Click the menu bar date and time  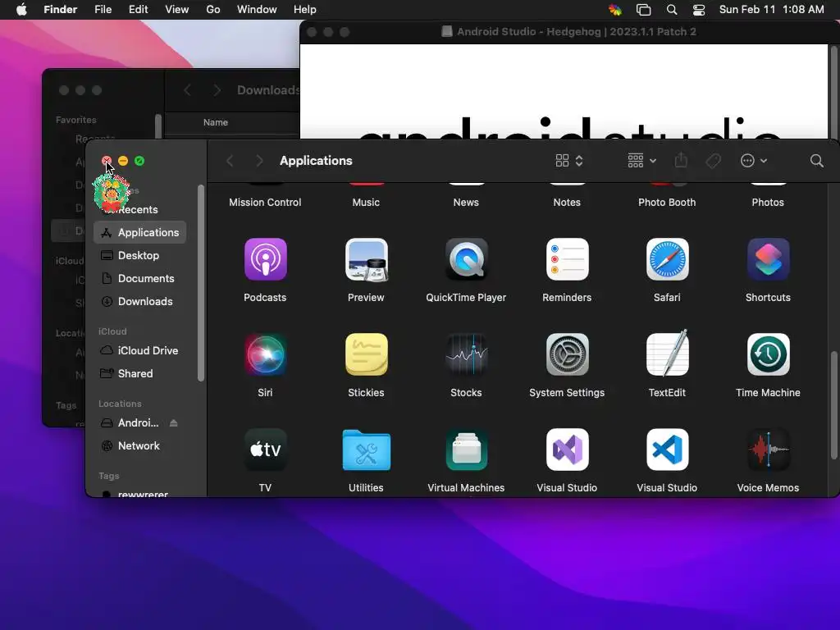pyautogui.click(x=771, y=10)
